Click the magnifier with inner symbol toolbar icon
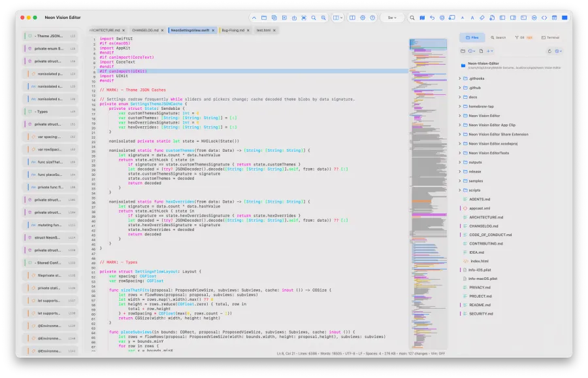Image resolution: width=588 pixels, height=378 pixels. pos(323,18)
